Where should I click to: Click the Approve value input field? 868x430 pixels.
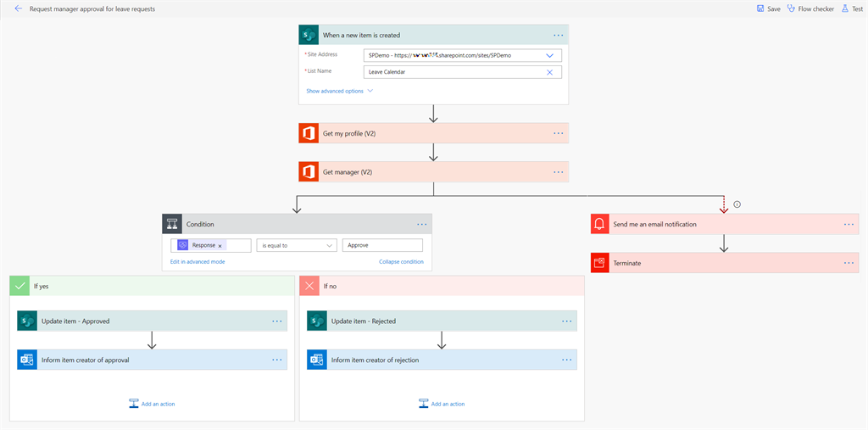381,245
